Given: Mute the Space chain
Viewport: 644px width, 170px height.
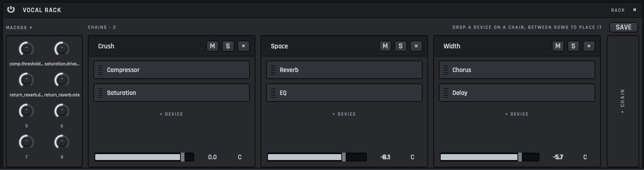Looking at the screenshot, I should (385, 46).
